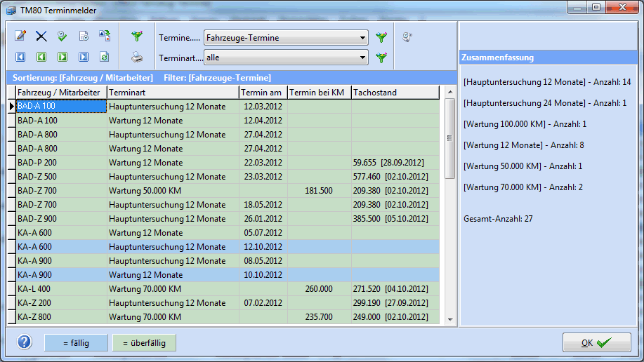Open the Termine dropdown showing Fahrzeuge-Termine
The width and height of the screenshot is (644, 362).
click(285, 38)
